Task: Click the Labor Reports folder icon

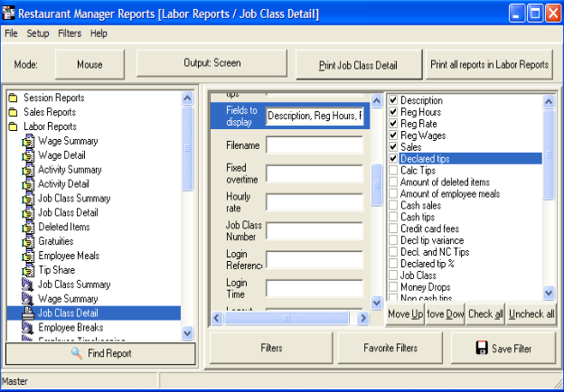Action: (14, 126)
